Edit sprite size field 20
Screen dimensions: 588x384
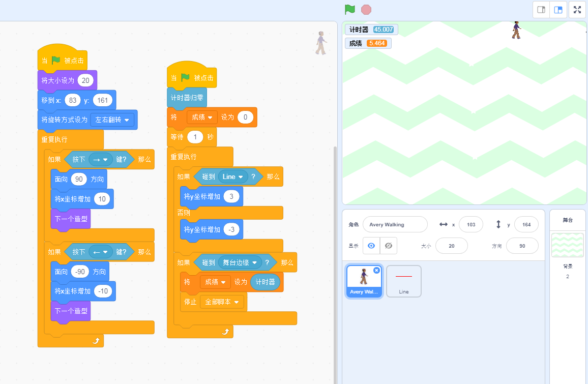[452, 246]
